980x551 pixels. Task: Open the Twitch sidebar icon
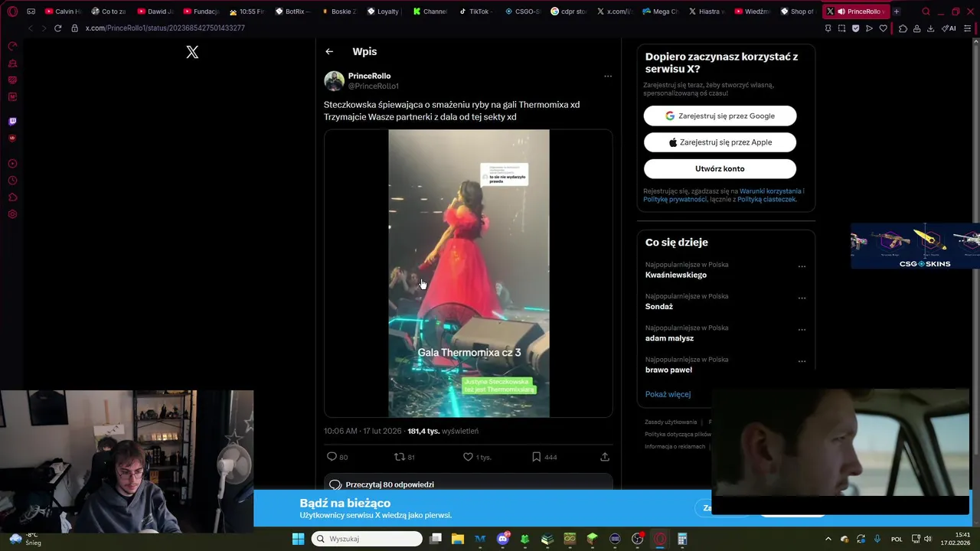(x=12, y=122)
